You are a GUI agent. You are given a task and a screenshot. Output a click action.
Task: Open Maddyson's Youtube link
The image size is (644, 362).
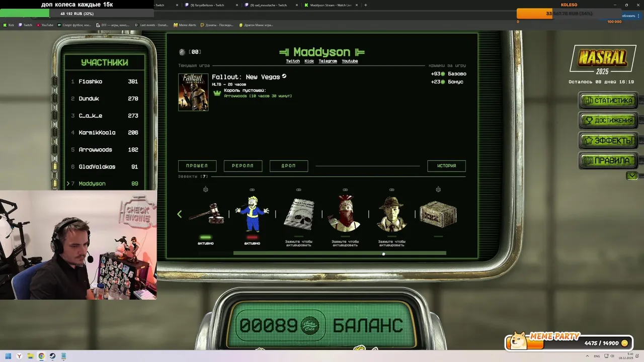(350, 61)
